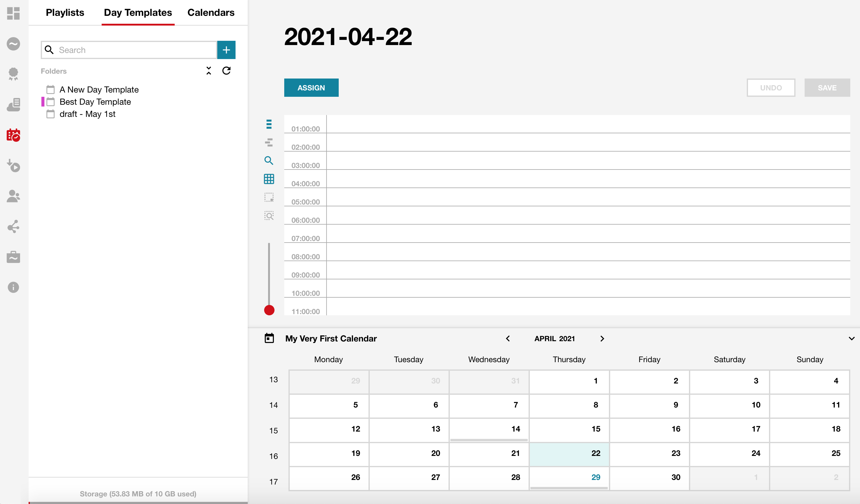Select April 10 in the calendar

click(729, 406)
